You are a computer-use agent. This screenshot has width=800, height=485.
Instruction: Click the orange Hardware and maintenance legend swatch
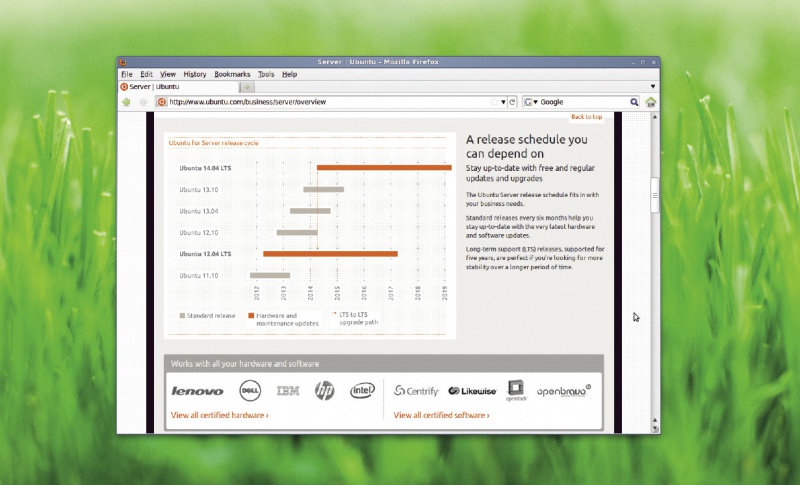point(251,316)
